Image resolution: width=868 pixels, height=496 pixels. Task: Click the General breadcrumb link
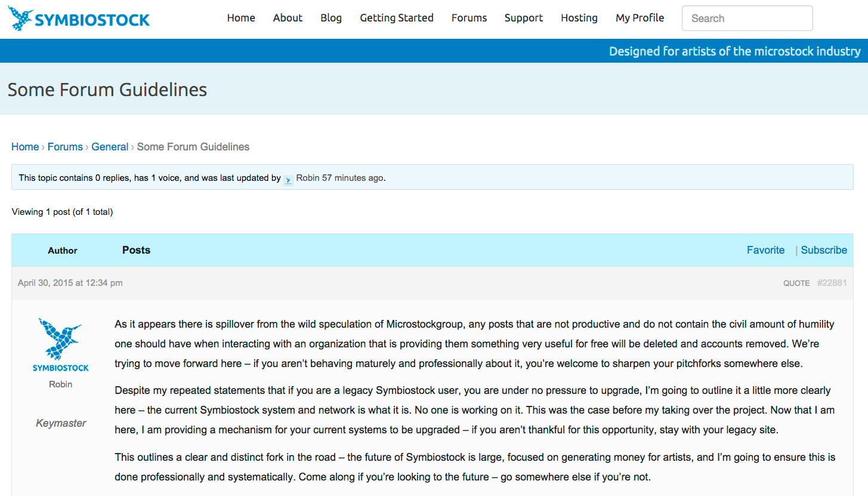(110, 147)
